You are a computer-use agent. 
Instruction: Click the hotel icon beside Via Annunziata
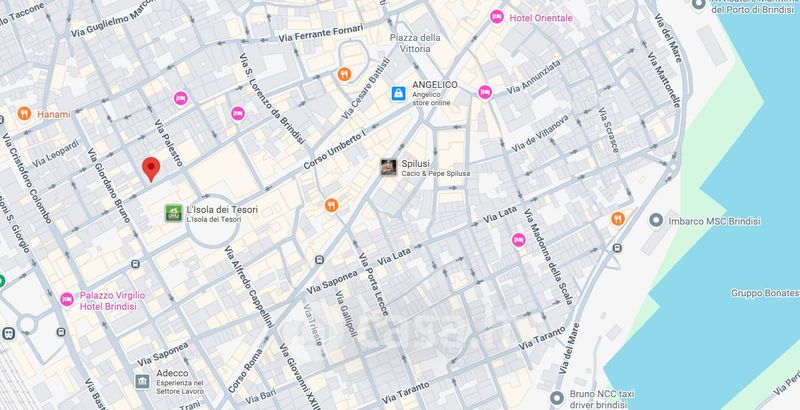tap(485, 92)
